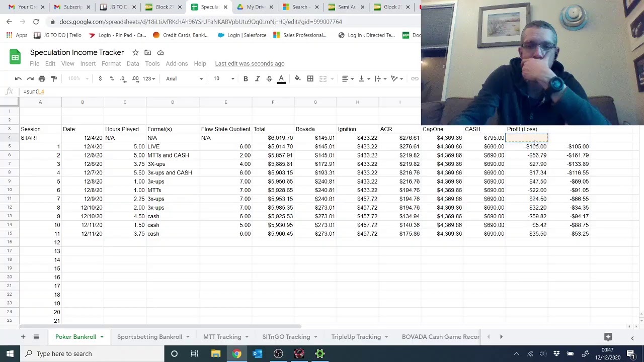Open File Explorer from the taskbar
This screenshot has width=644, height=362.
(x=216, y=353)
